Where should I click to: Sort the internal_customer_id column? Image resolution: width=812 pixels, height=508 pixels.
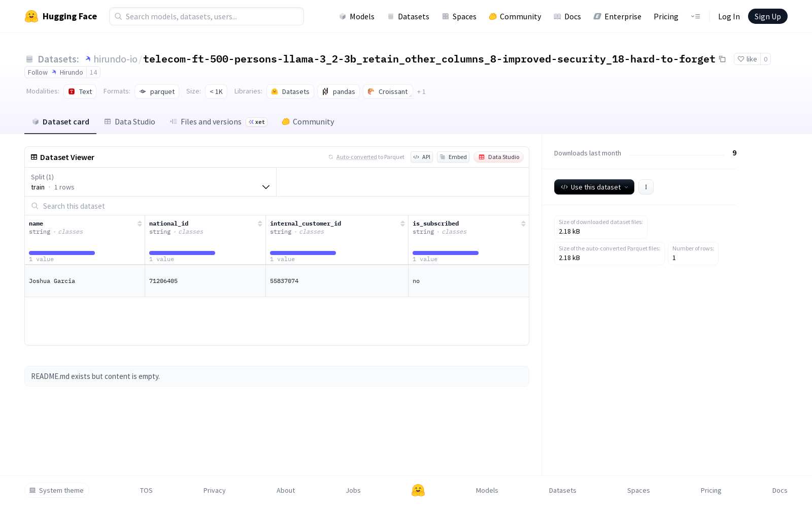click(x=402, y=224)
